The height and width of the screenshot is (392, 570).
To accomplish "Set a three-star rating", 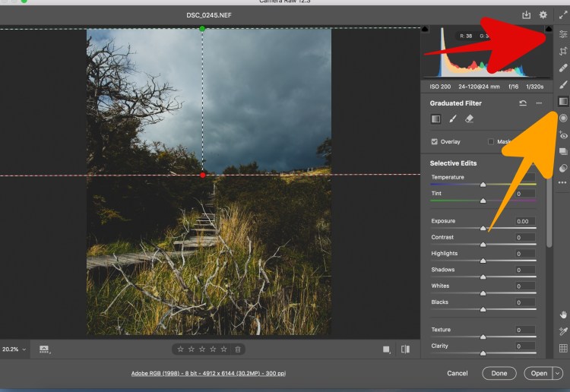I will point(202,349).
